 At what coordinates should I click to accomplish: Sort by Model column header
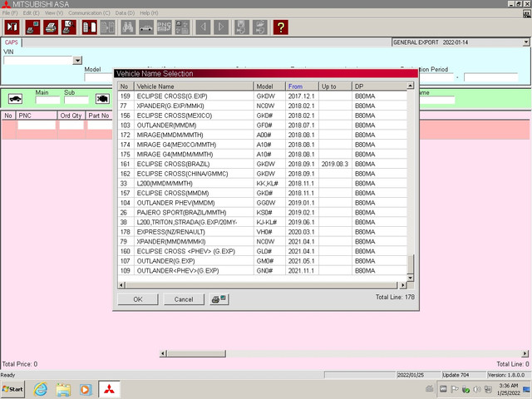tap(269, 86)
